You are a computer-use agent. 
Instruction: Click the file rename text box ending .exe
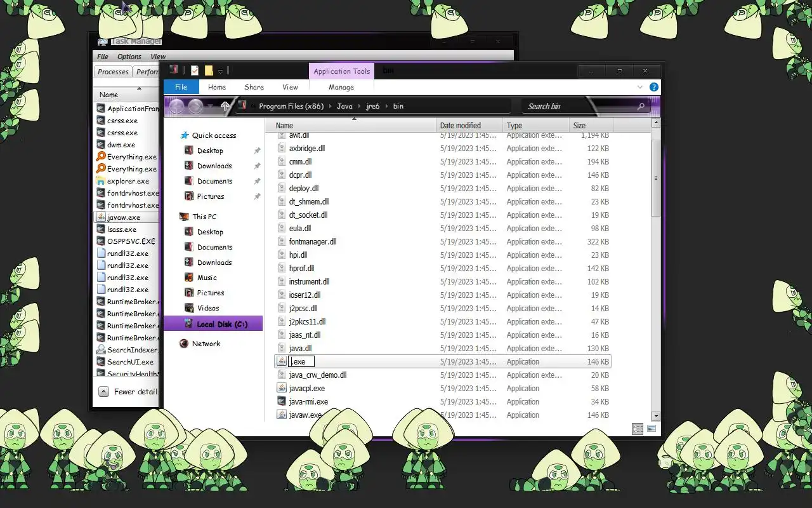[x=301, y=362]
